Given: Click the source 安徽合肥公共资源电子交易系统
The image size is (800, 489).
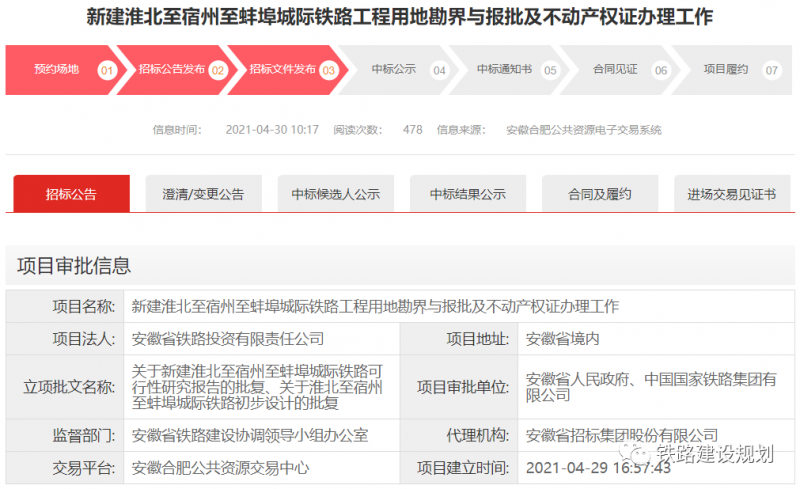Looking at the screenshot, I should (x=584, y=130).
